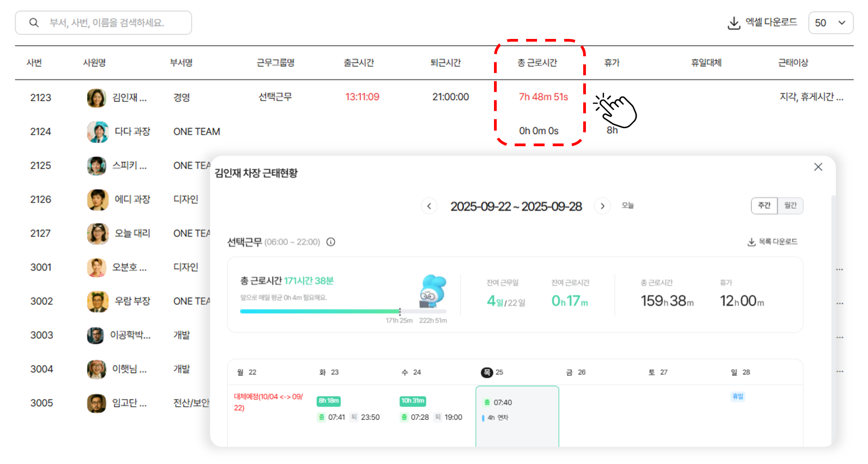
Task: Switch to 주간 weekly view
Action: point(764,206)
